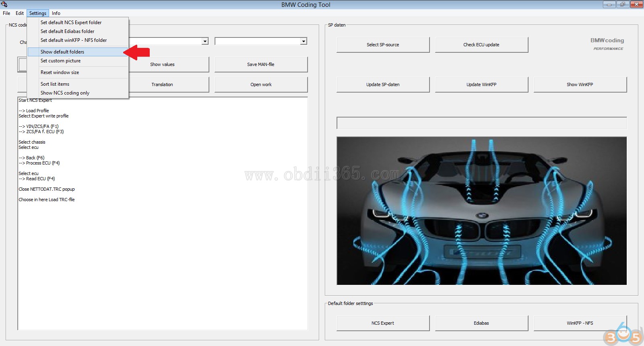This screenshot has width=644, height=346.
Task: Click '--> ZCS/FA f. ECU (F3)' line
Action: point(41,132)
